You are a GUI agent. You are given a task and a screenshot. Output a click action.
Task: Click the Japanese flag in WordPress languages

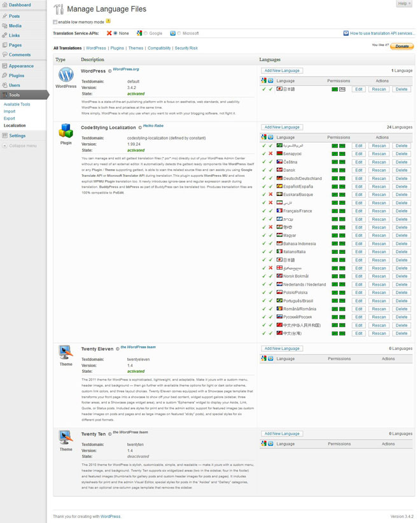click(279, 89)
